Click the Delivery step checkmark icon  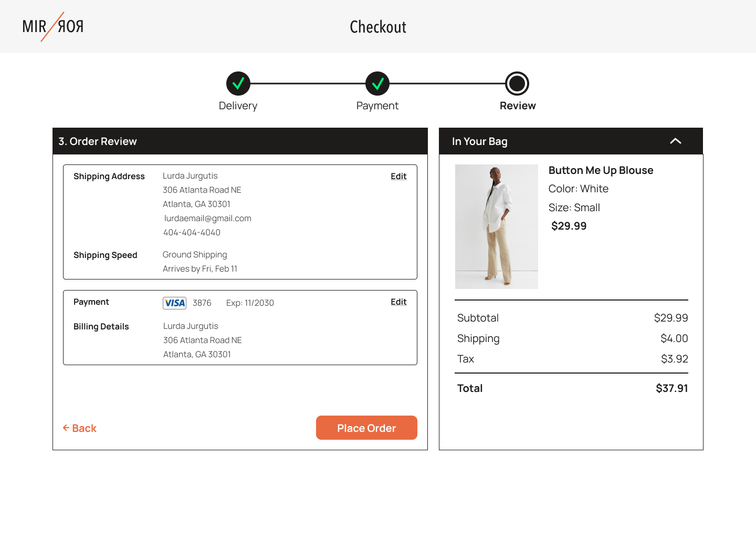[x=238, y=84]
